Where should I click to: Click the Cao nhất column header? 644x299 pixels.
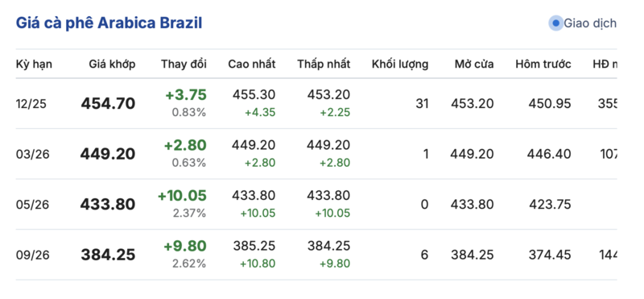(x=252, y=64)
